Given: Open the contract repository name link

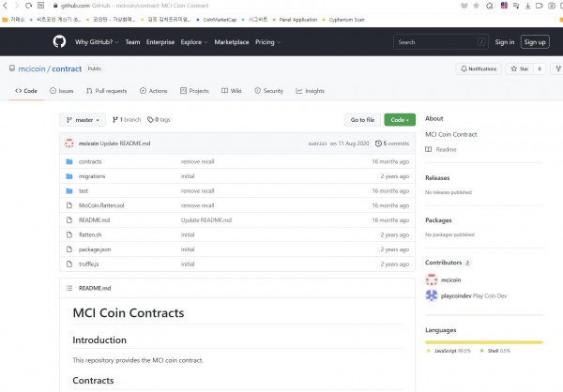Looking at the screenshot, I should [67, 68].
